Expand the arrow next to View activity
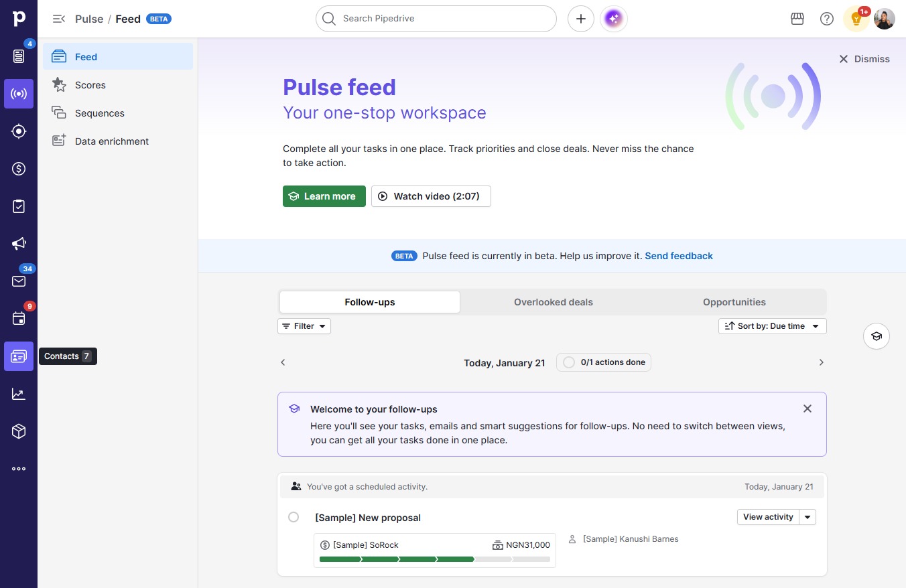Image resolution: width=906 pixels, height=588 pixels. 807,517
